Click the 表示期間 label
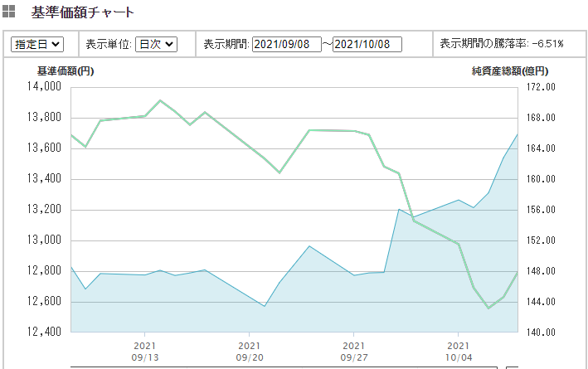The height and width of the screenshot is (369, 588). click(226, 44)
